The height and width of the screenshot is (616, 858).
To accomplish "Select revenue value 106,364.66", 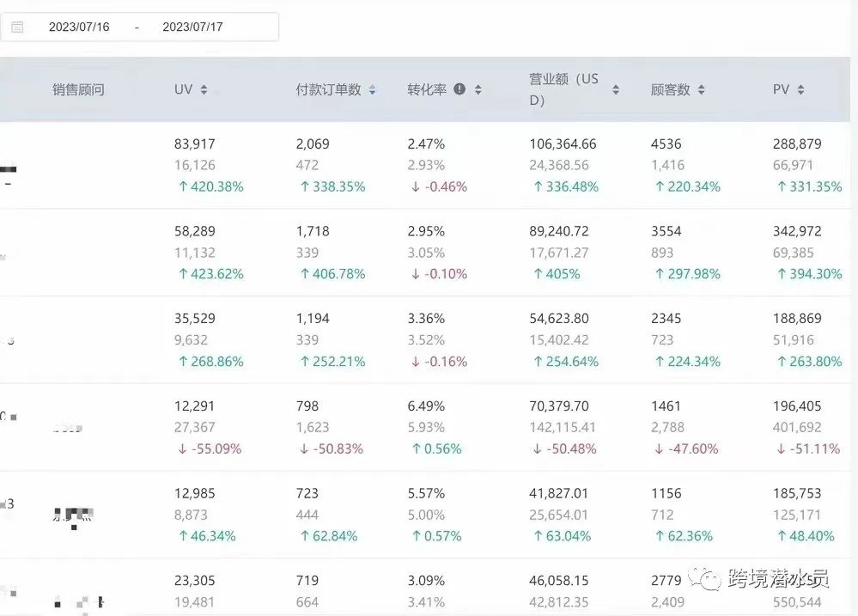I will point(563,144).
